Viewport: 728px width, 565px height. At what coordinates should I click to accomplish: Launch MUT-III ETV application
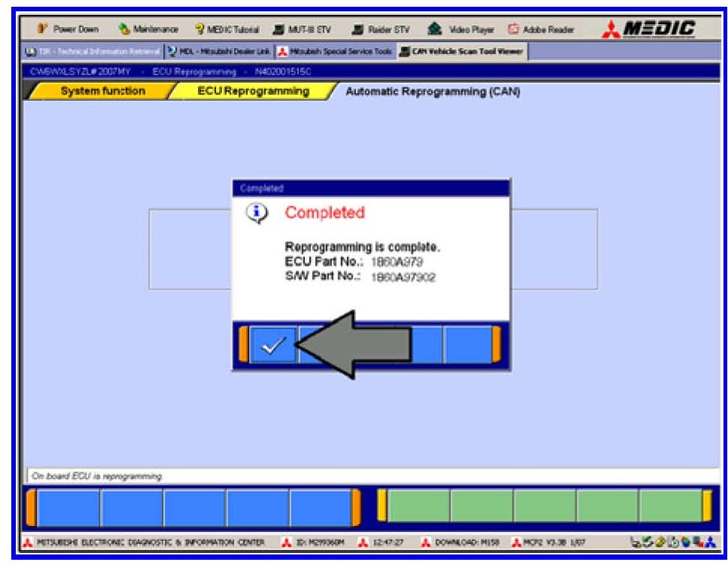(306, 29)
